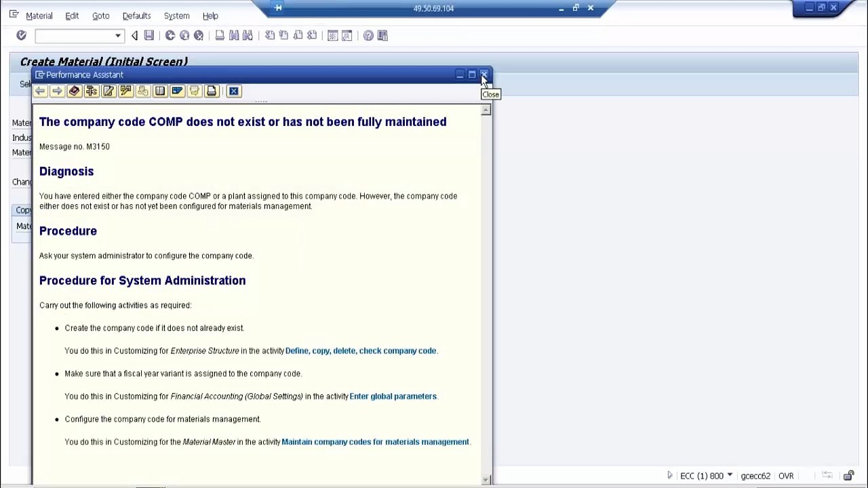Viewport: 868px width, 488px height.
Task: Click the Last Page icon
Action: [312, 35]
